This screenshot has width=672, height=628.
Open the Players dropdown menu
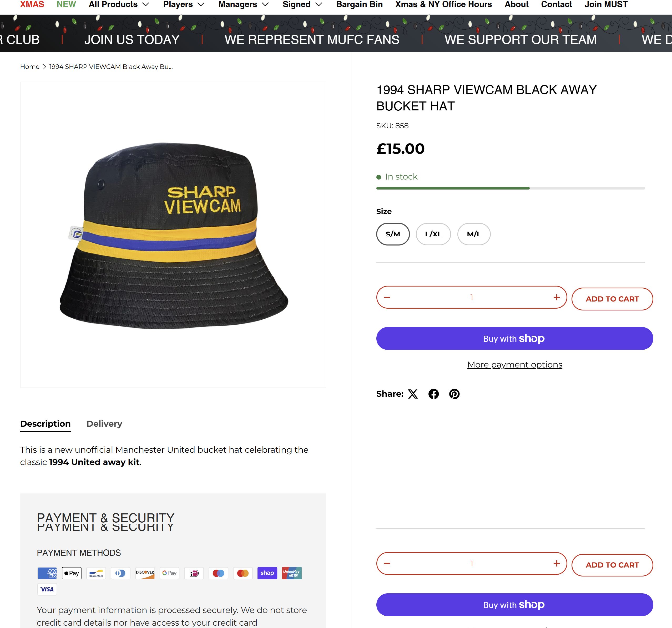pyautogui.click(x=184, y=4)
